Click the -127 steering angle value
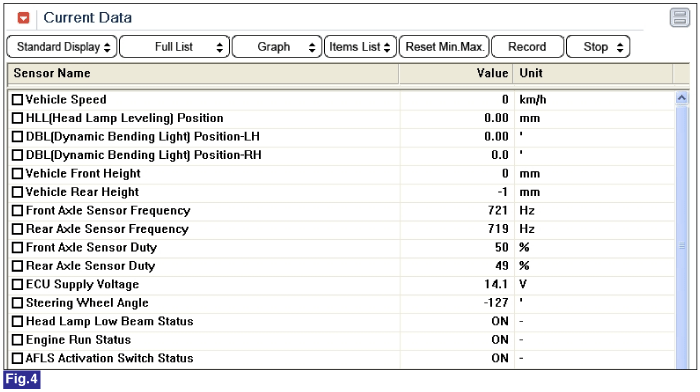Image resolution: width=700 pixels, height=392 pixels. pyautogui.click(x=496, y=303)
